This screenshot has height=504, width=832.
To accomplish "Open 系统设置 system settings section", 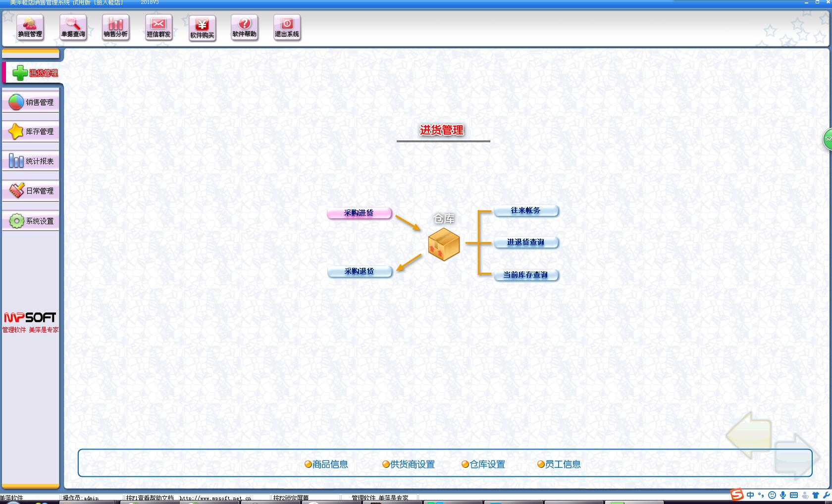I will [x=31, y=221].
